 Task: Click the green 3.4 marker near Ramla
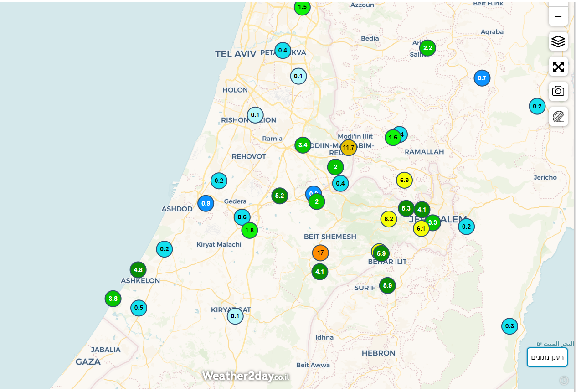[x=303, y=145]
